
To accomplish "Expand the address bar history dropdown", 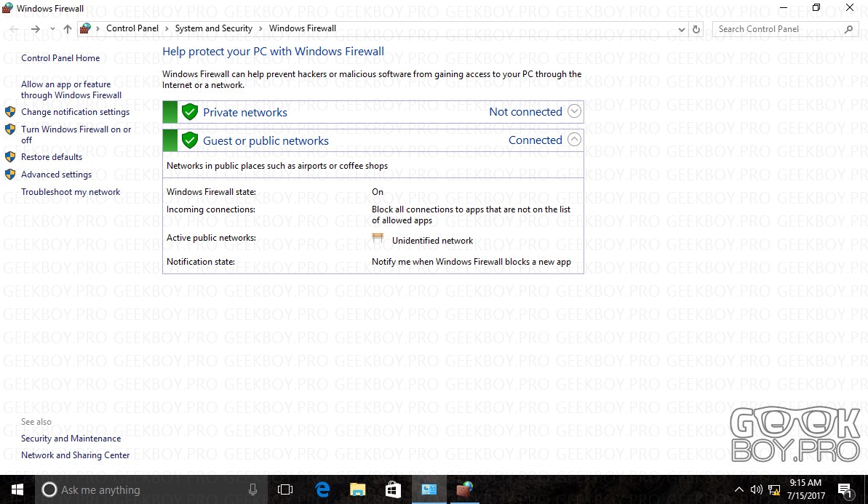I will pos(682,29).
